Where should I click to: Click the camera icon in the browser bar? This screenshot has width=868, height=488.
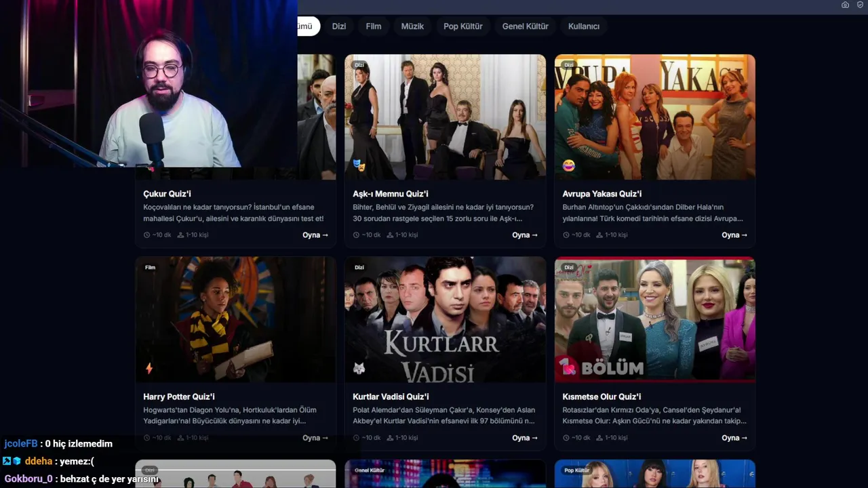845,5
